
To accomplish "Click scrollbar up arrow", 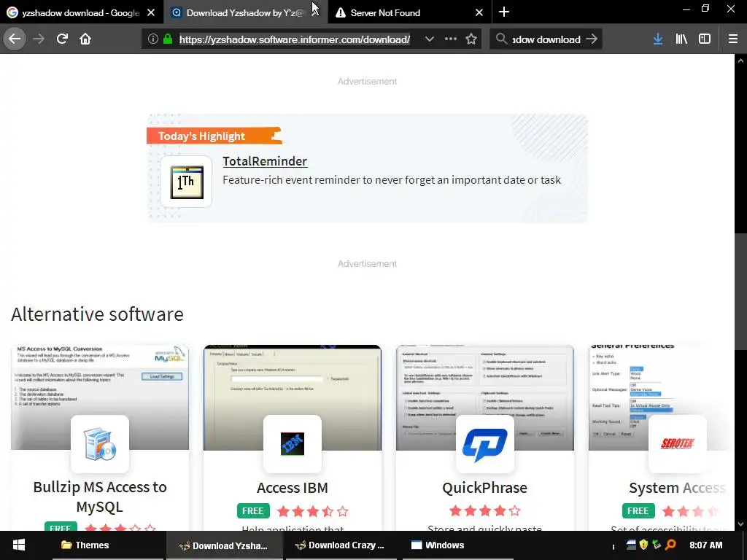I will (740, 61).
